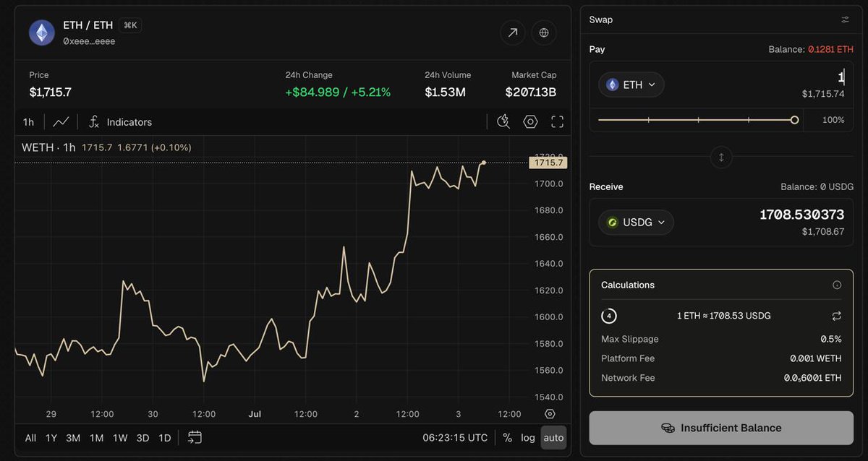Image resolution: width=868 pixels, height=461 pixels.
Task: Click the Calculations info icon
Action: click(x=837, y=285)
